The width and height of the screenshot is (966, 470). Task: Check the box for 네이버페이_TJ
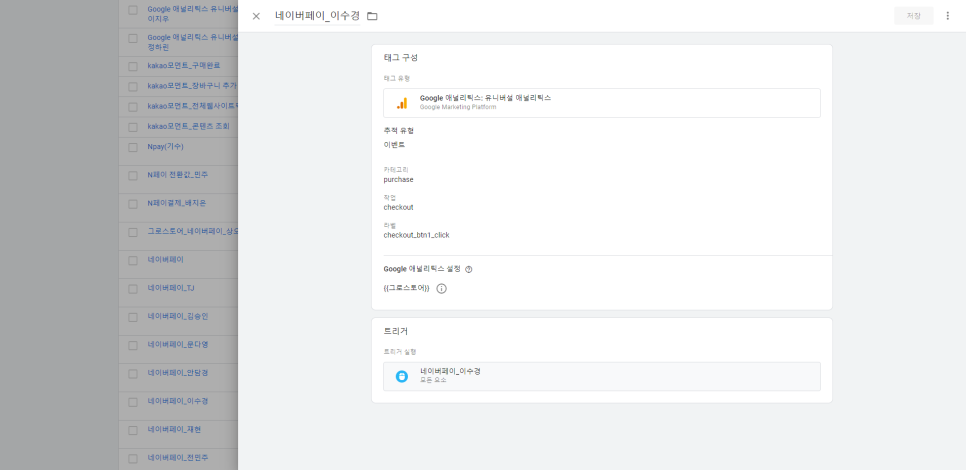coord(132,289)
